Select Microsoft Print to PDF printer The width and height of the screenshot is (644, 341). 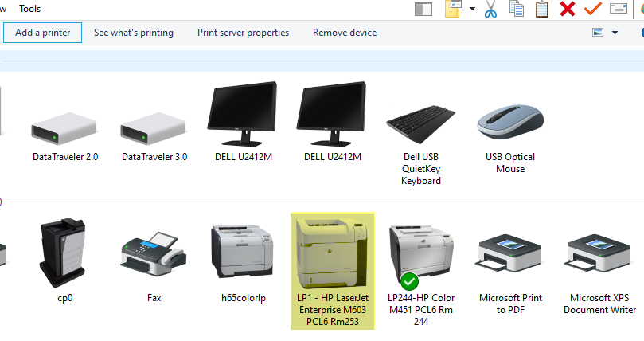(x=510, y=273)
